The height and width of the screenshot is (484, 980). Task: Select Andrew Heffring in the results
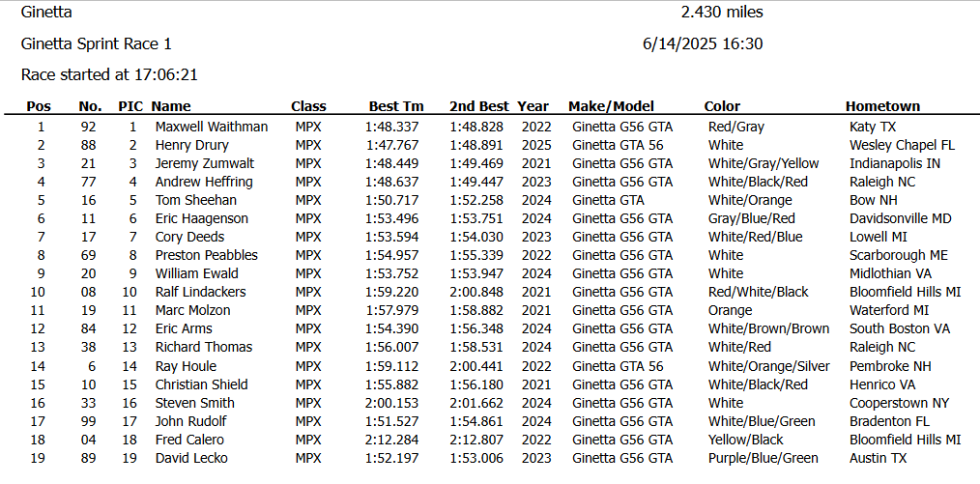click(x=204, y=182)
